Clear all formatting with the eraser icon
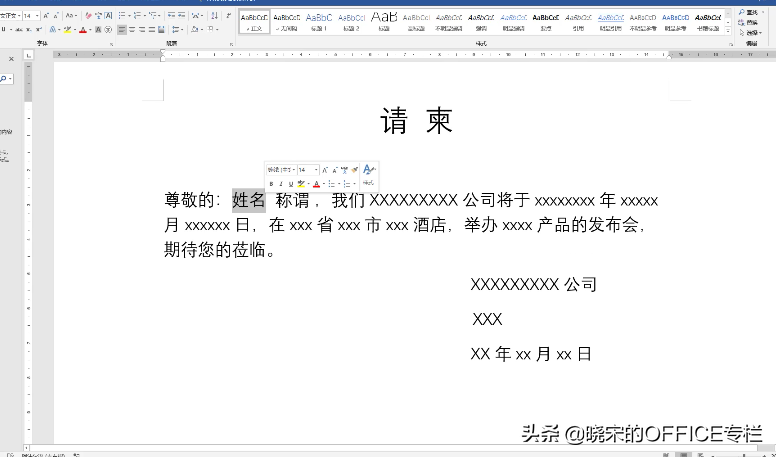776x457 pixels. (89, 16)
